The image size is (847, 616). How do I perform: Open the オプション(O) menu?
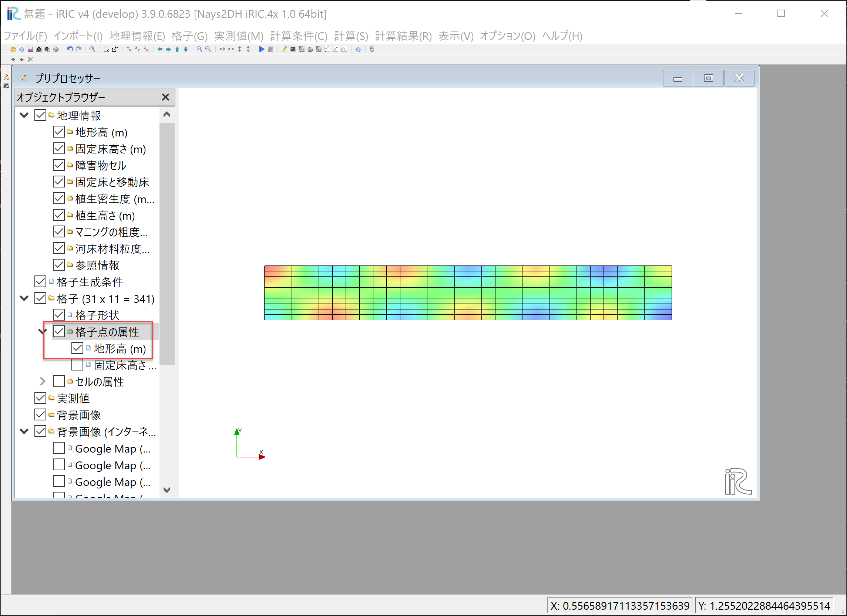coord(508,36)
